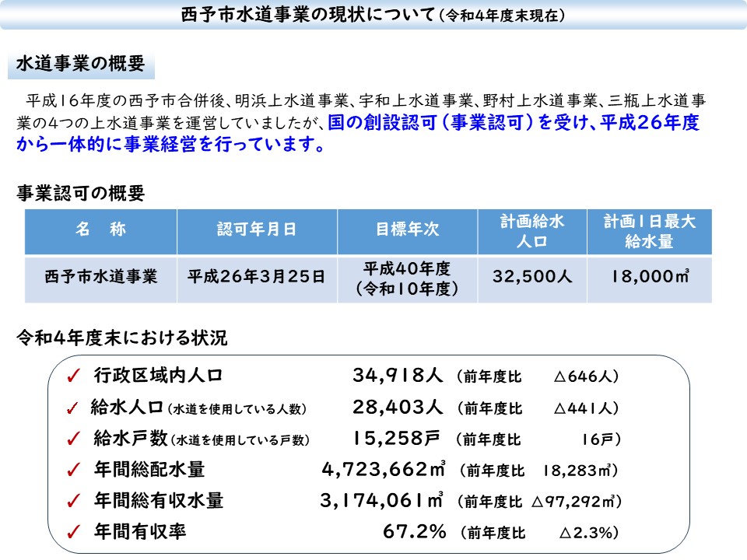Click the change value △2.3%
This screenshot has height=560, width=747.
pos(585,532)
